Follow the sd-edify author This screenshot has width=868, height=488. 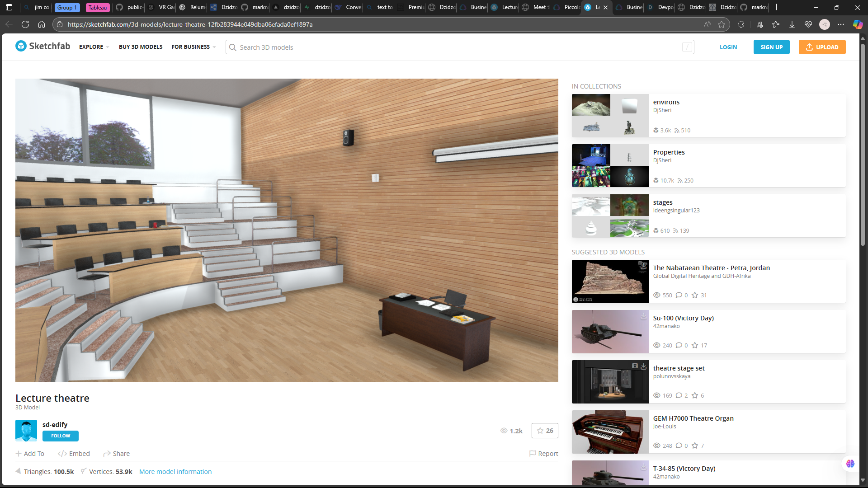point(61,436)
